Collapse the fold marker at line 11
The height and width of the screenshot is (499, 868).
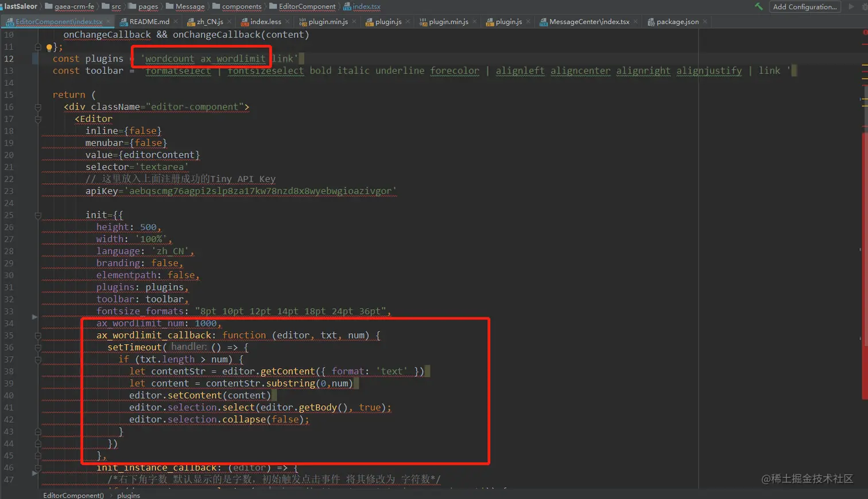38,47
